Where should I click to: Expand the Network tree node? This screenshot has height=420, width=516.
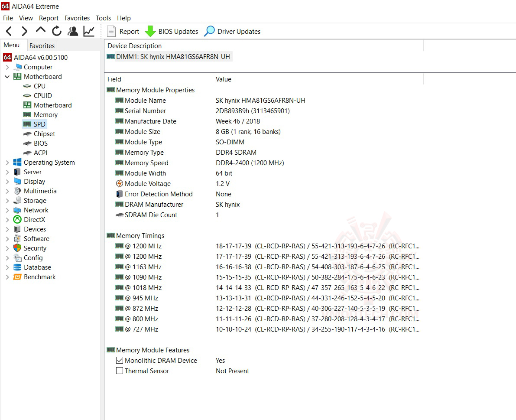point(7,210)
